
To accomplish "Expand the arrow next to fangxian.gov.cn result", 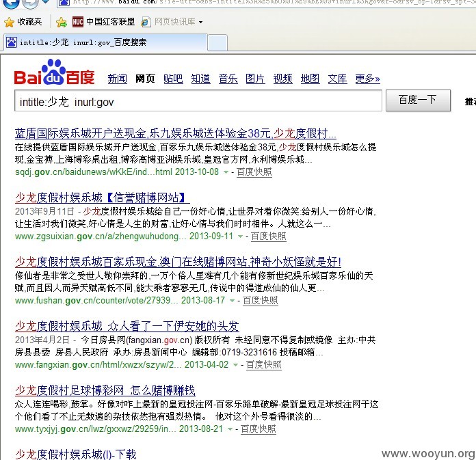I will click(235, 365).
